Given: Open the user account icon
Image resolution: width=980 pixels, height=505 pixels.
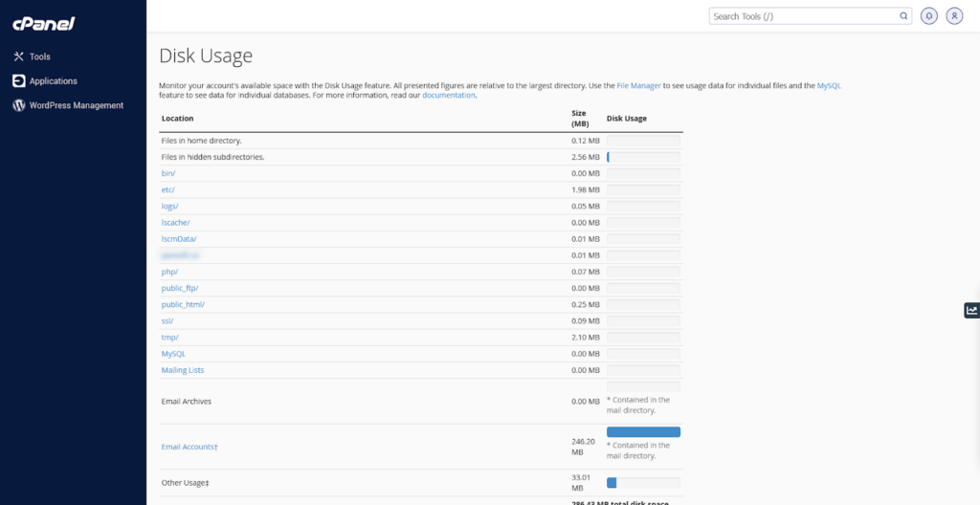Looking at the screenshot, I should coord(954,16).
